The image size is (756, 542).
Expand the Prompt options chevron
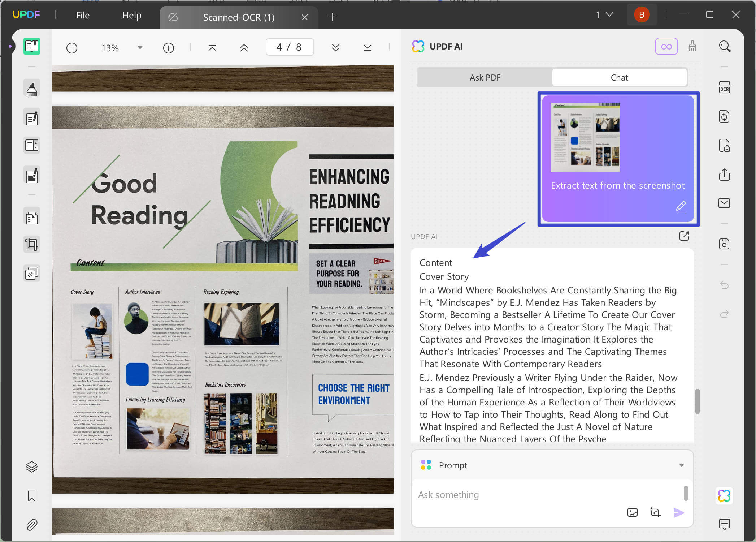682,465
